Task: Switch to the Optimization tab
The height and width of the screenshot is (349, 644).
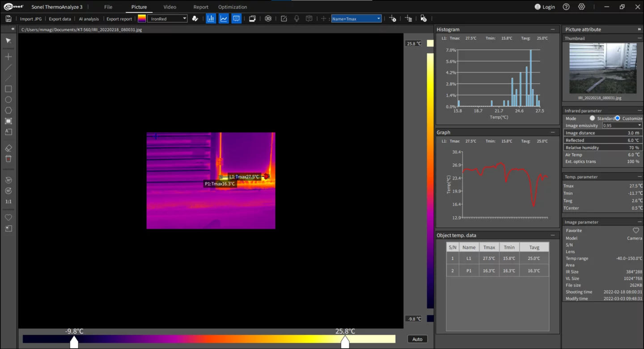Action: coord(233,7)
